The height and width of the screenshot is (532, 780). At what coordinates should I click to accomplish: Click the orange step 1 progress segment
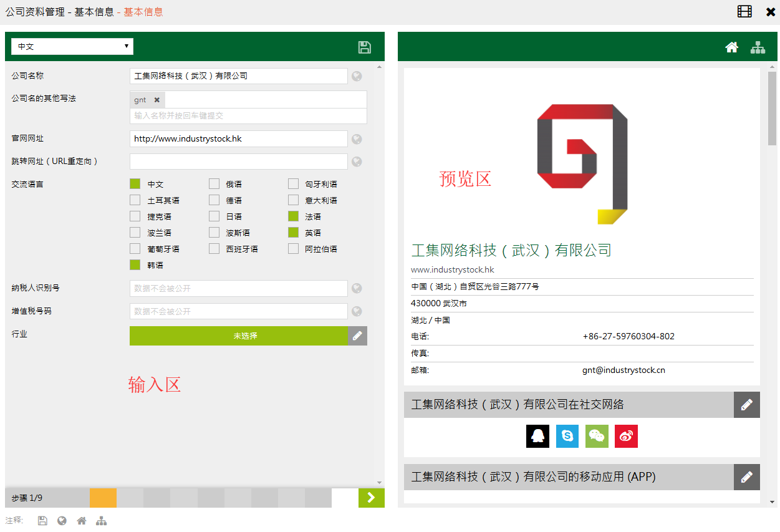point(103,498)
